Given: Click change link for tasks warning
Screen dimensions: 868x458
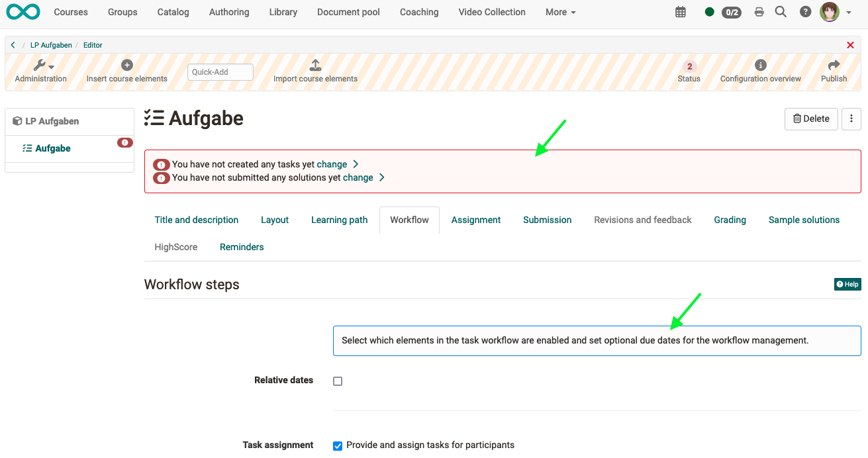Looking at the screenshot, I should pos(332,164).
